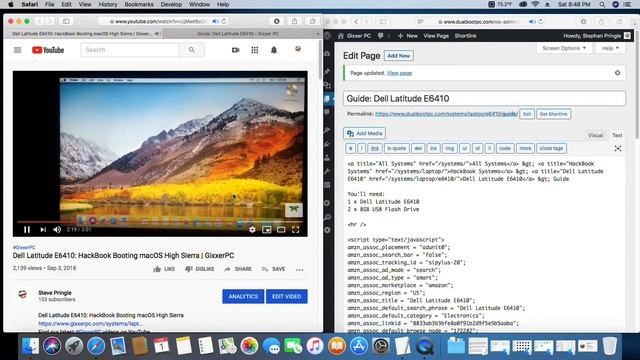This screenshot has height=360, width=640.
Task: Open Howdy, Stephan Pringle account menu
Action: [x=597, y=36]
